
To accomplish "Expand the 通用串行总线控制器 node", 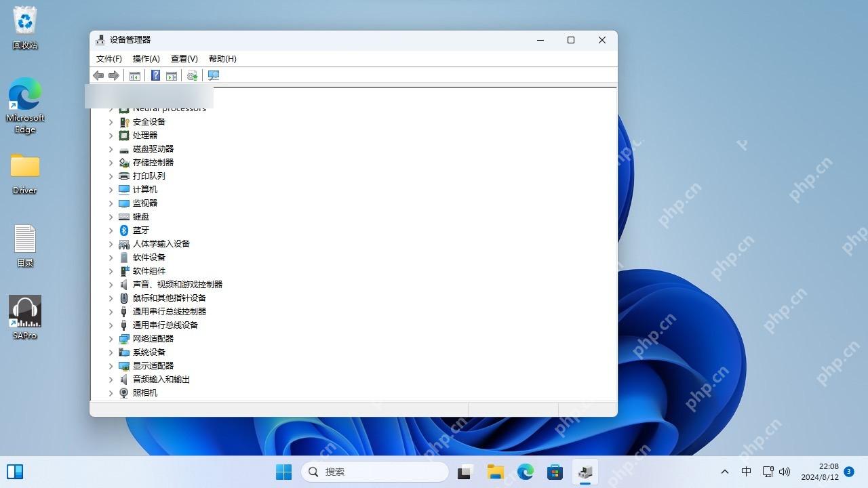I will [x=111, y=312].
